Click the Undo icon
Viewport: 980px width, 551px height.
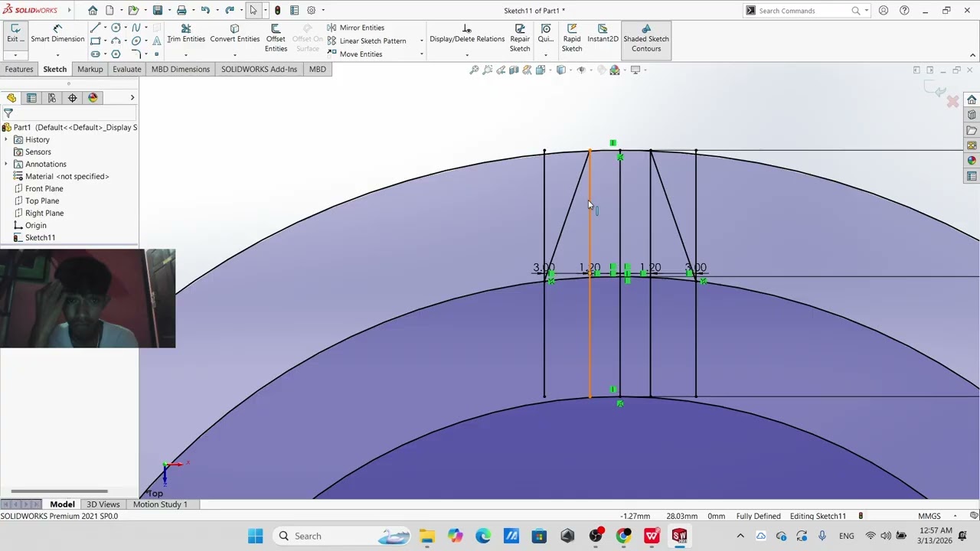pos(205,11)
